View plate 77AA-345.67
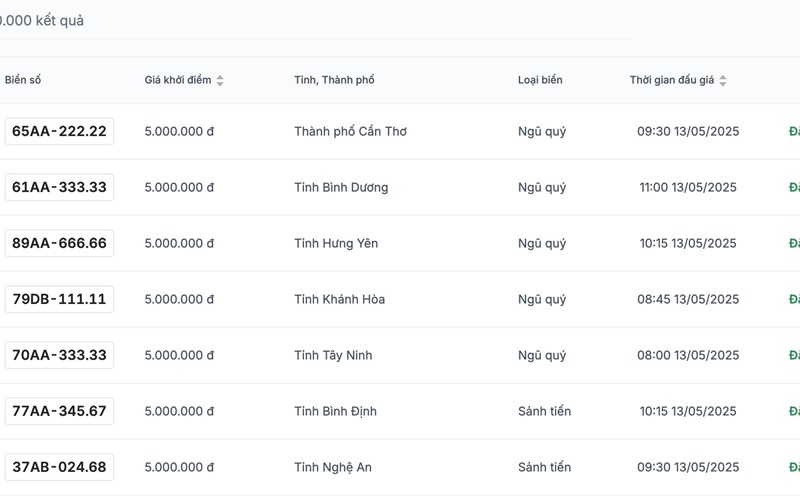The width and height of the screenshot is (800, 496). coord(59,411)
